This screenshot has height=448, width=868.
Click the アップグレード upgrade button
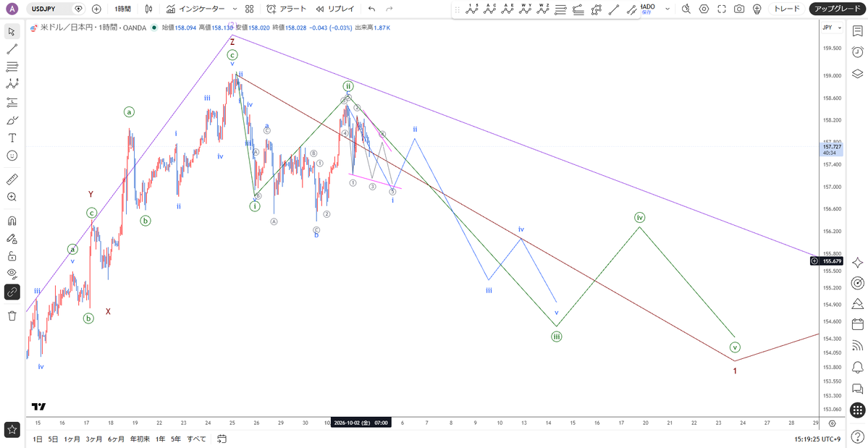(838, 9)
